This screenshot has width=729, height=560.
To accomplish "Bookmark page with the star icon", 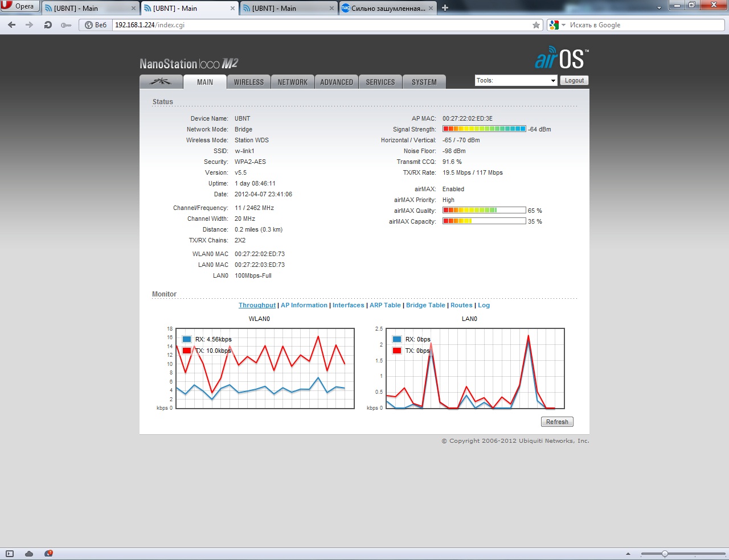I will click(536, 25).
